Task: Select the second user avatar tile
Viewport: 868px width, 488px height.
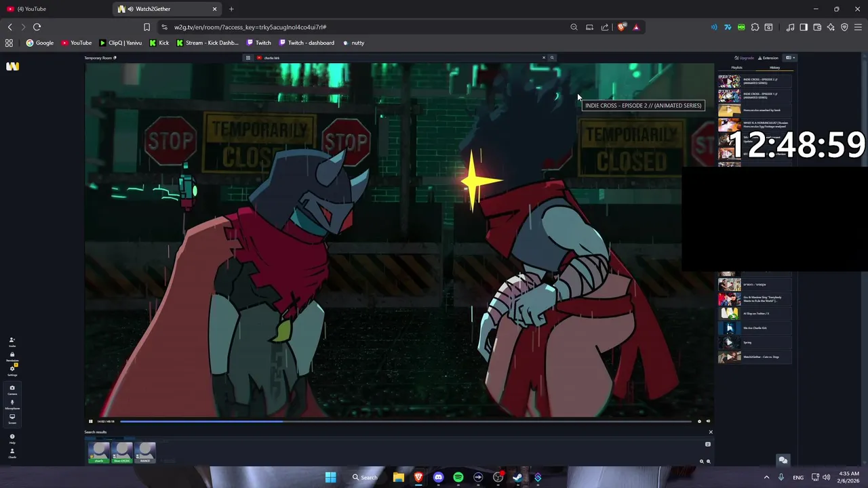Action: (x=122, y=452)
